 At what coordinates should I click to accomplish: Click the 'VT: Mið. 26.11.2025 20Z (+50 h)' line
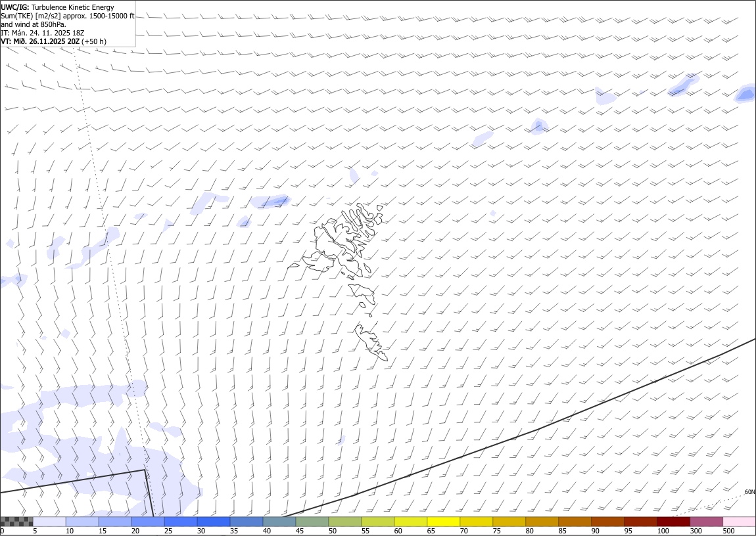point(53,41)
